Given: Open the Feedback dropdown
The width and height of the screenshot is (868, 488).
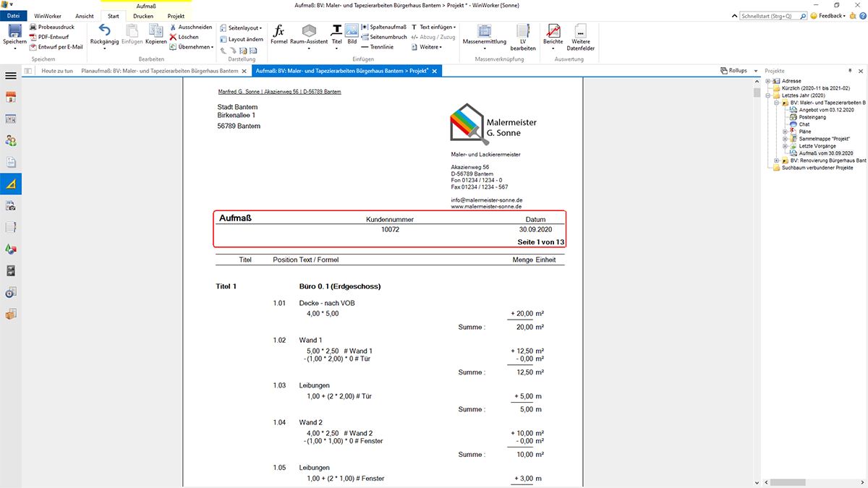Looking at the screenshot, I should 827,15.
